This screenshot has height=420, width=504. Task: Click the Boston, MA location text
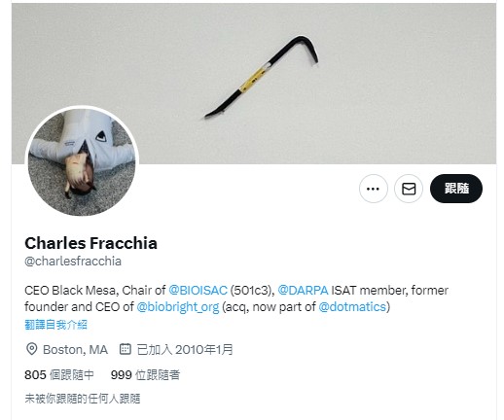pyautogui.click(x=75, y=349)
